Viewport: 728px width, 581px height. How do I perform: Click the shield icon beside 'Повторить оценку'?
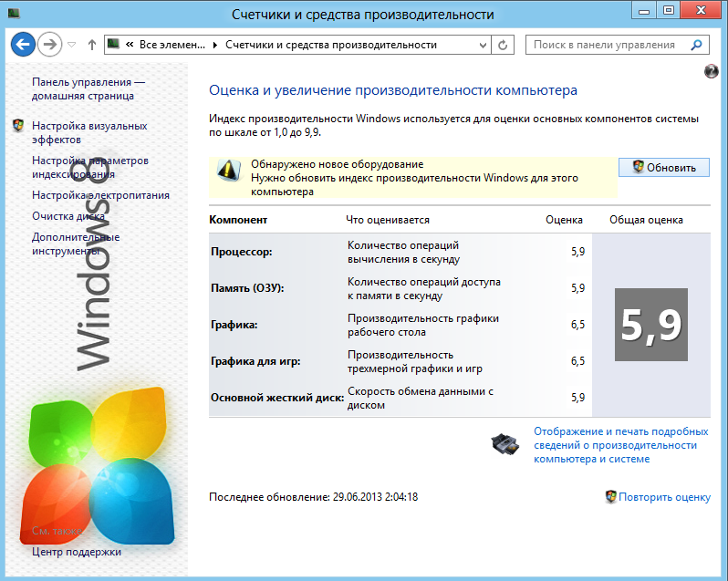click(611, 497)
